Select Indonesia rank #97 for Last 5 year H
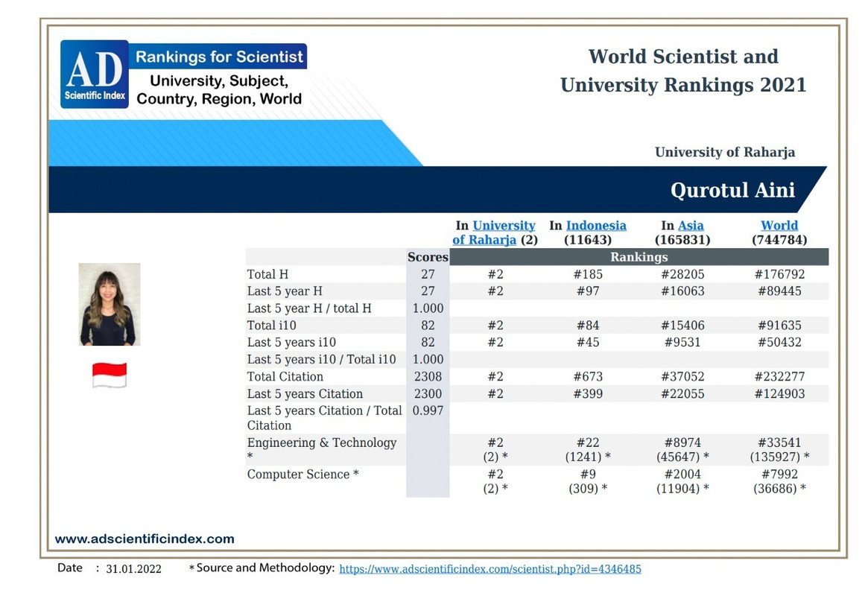This screenshot has height=596, width=868. tap(588, 291)
